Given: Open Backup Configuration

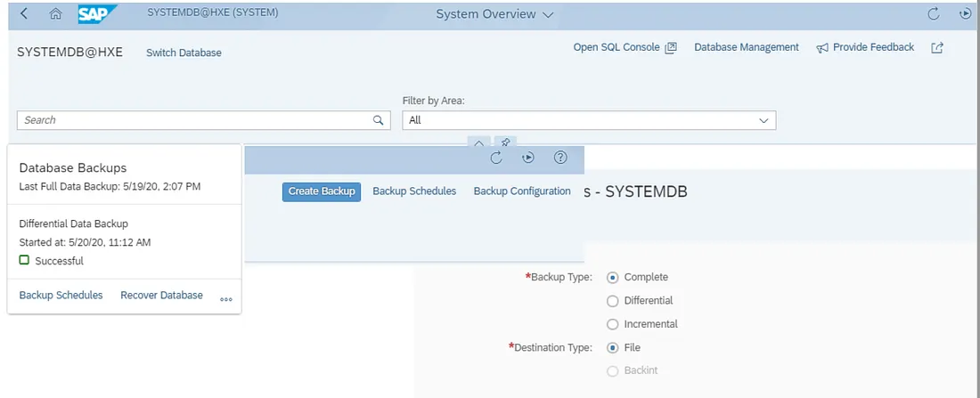Looking at the screenshot, I should click(x=522, y=191).
